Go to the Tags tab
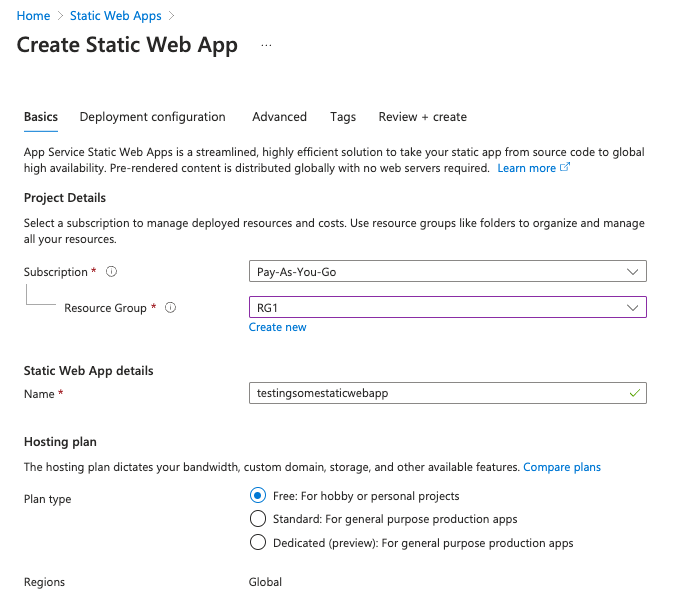The image size is (685, 608). pyautogui.click(x=343, y=117)
